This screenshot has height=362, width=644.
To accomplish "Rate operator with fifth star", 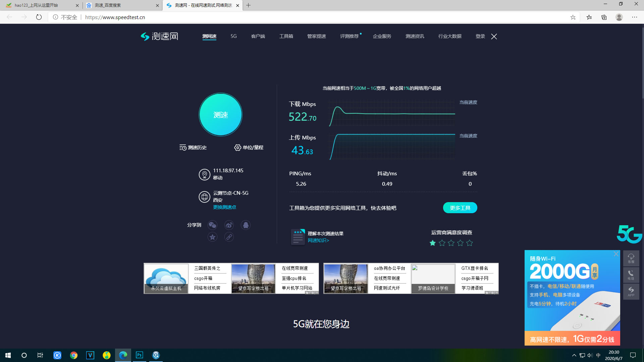I will tap(470, 243).
